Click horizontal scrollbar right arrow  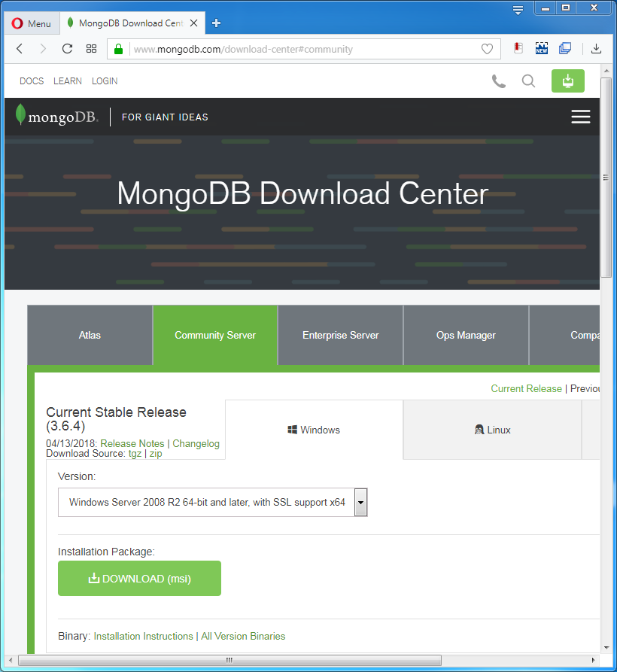click(594, 660)
